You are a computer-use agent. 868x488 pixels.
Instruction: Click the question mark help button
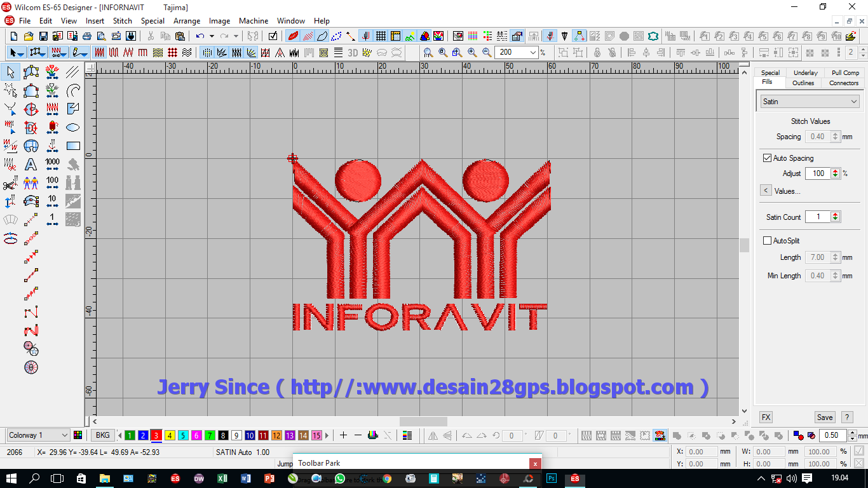point(846,417)
